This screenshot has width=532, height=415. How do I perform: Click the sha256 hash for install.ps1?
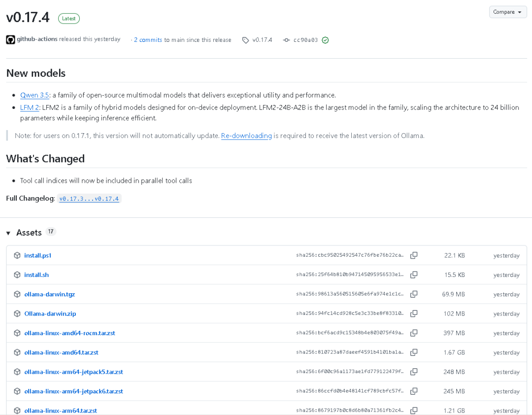point(350,255)
